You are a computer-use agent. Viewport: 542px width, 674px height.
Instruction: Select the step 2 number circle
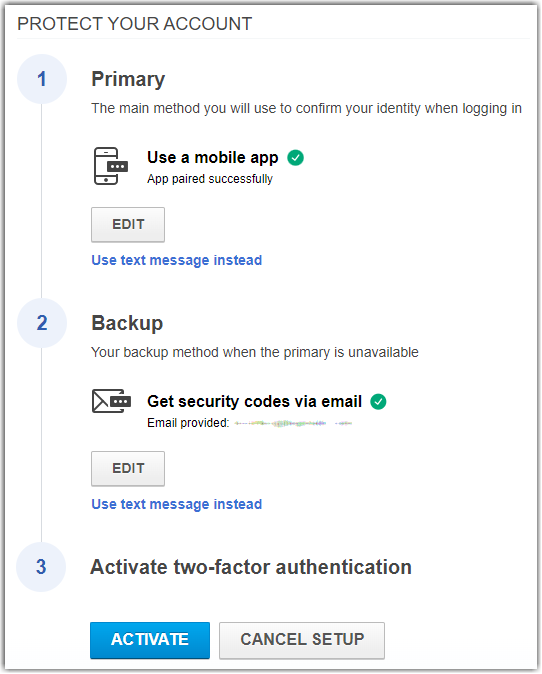pos(42,323)
